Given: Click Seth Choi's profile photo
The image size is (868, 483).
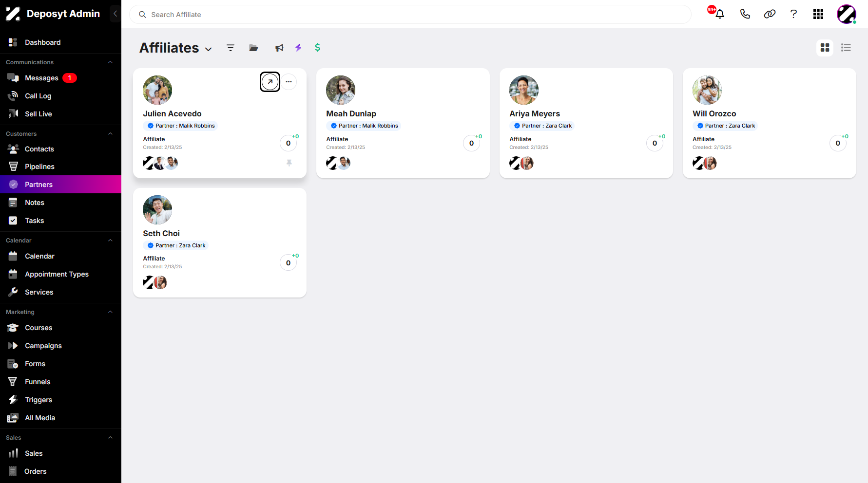Looking at the screenshot, I should [x=157, y=210].
